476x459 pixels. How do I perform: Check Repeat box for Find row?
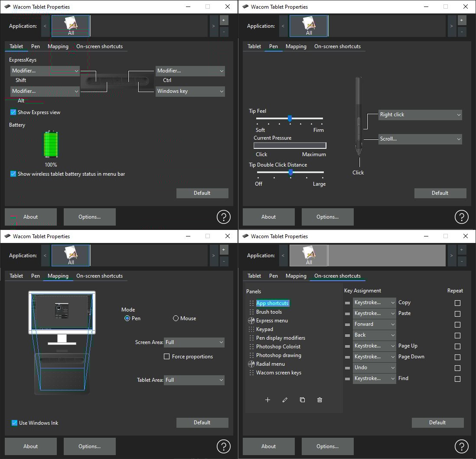click(457, 379)
